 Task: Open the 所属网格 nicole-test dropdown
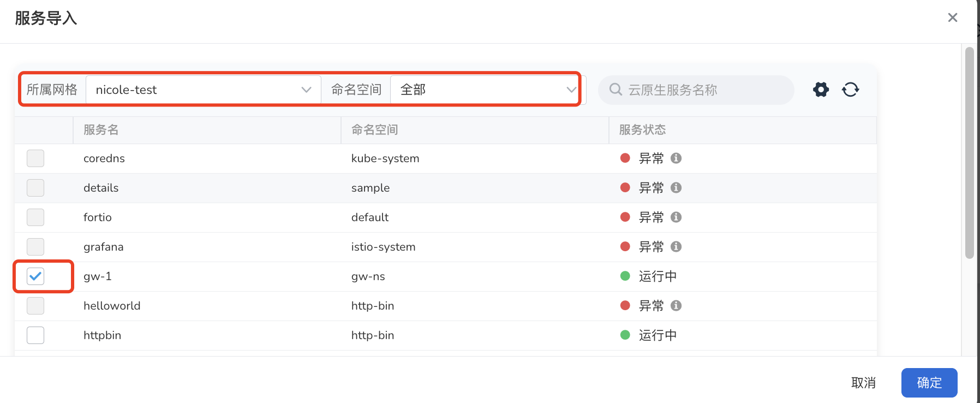coord(204,90)
